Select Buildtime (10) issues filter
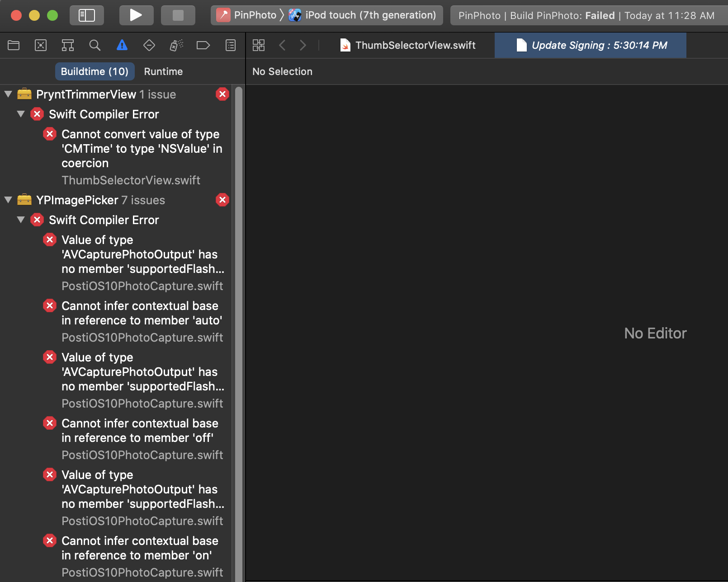728x582 pixels. (95, 71)
